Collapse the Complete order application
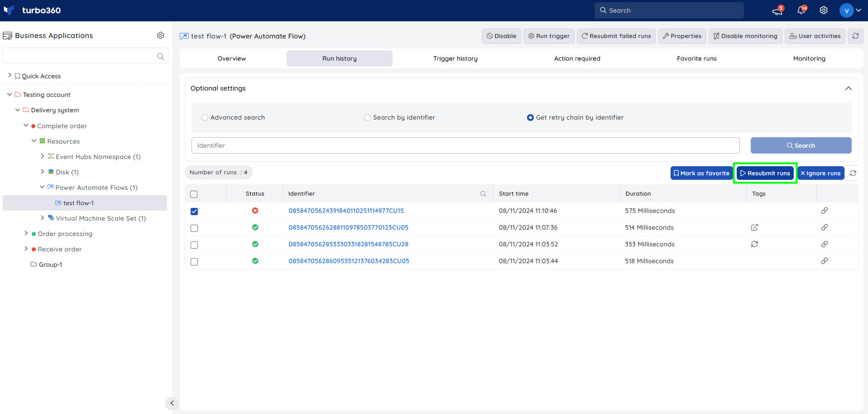The image size is (868, 414). click(26, 125)
